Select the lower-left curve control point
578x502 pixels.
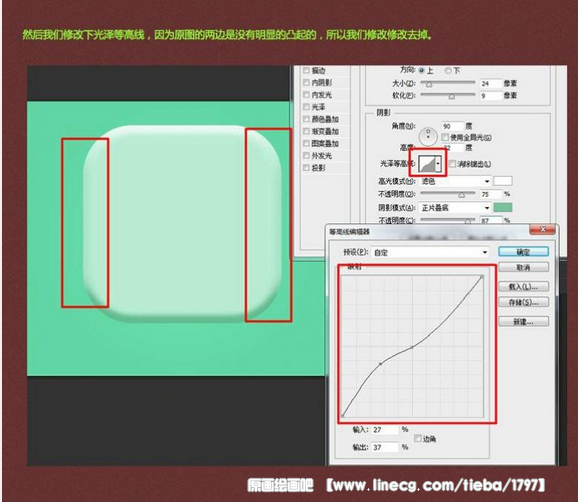[380, 364]
